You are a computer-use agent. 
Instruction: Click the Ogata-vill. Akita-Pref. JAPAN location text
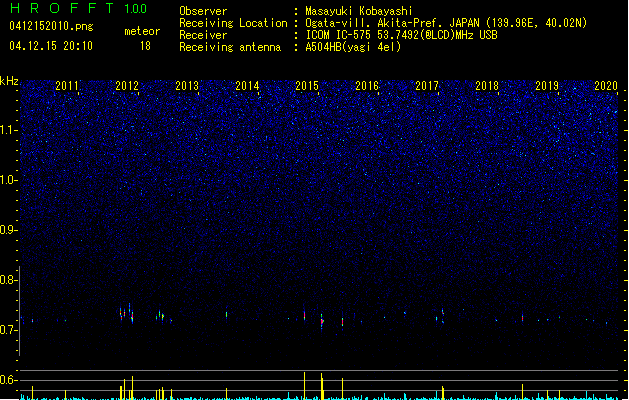coord(446,23)
